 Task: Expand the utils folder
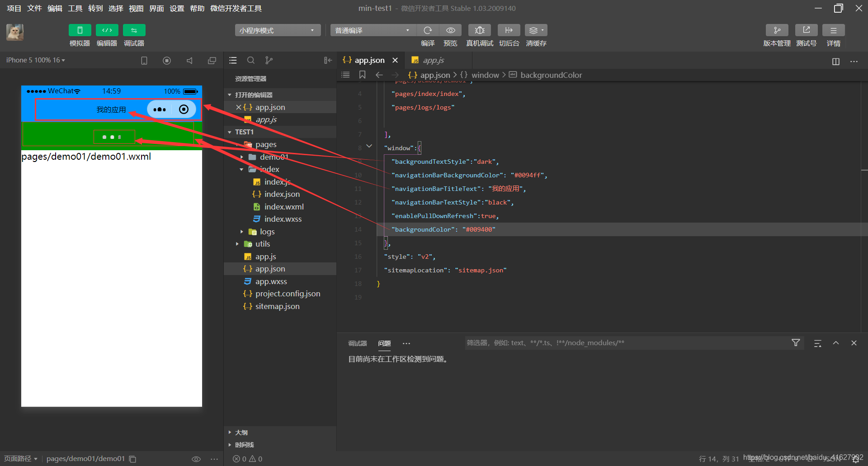click(x=237, y=244)
